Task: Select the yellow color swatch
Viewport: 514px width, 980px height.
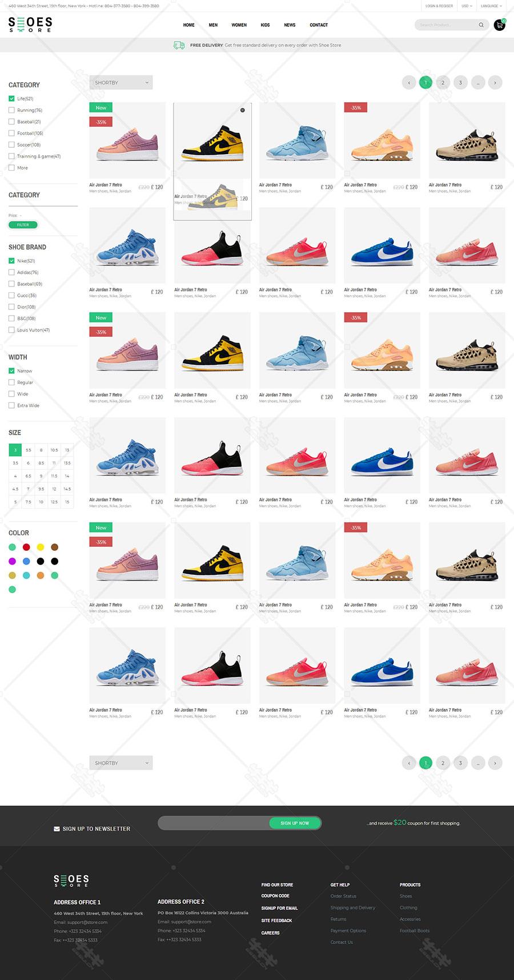Action: [x=41, y=547]
